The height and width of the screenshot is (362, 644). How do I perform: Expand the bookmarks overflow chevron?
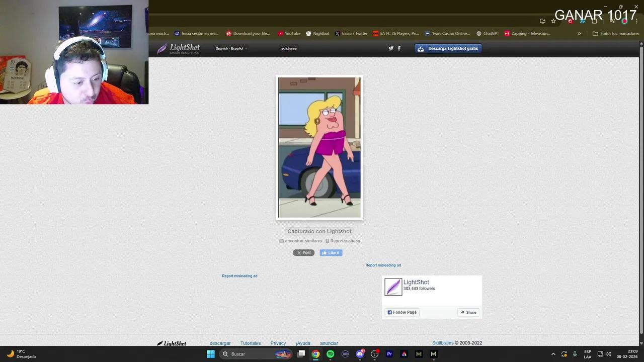[579, 34]
